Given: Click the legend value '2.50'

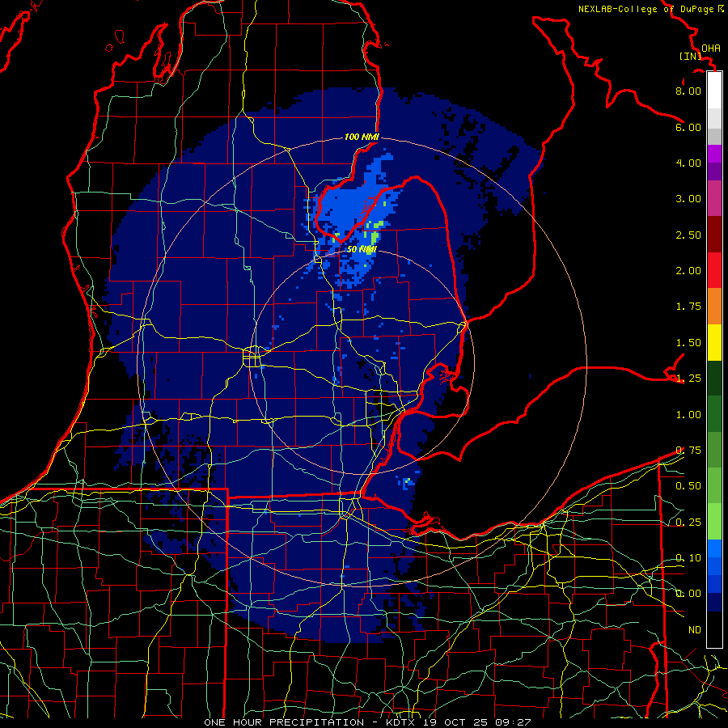Looking at the screenshot, I should click(x=688, y=235).
